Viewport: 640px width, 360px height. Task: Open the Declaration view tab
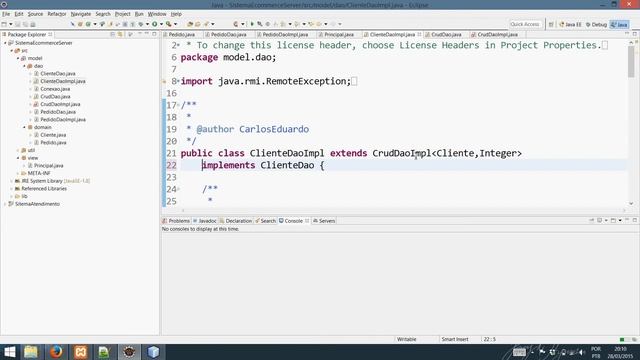tap(236, 221)
